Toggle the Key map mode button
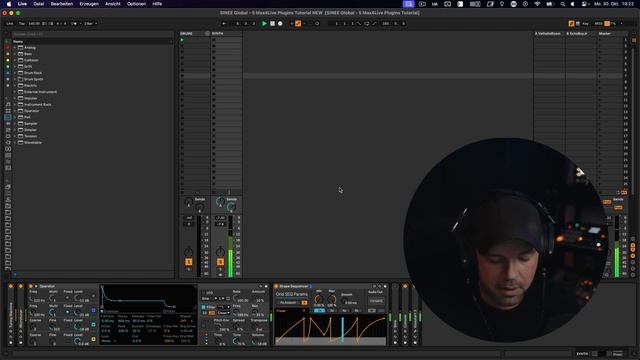The height and width of the screenshot is (360, 640). [x=585, y=24]
